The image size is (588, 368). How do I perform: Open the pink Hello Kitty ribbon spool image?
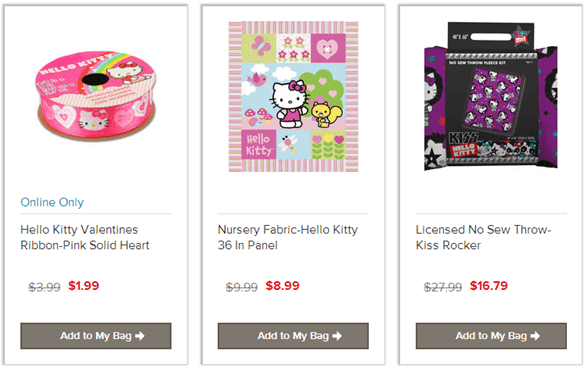(x=96, y=96)
